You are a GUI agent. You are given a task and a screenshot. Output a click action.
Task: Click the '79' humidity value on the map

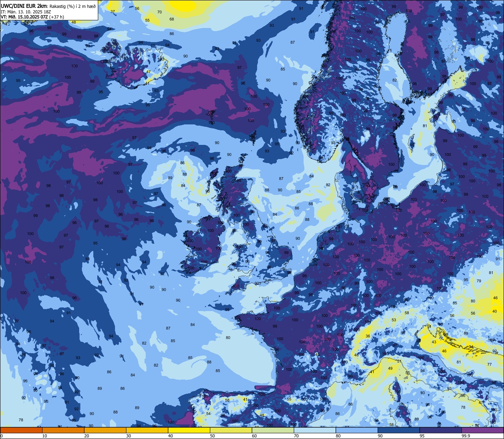[479, 281]
